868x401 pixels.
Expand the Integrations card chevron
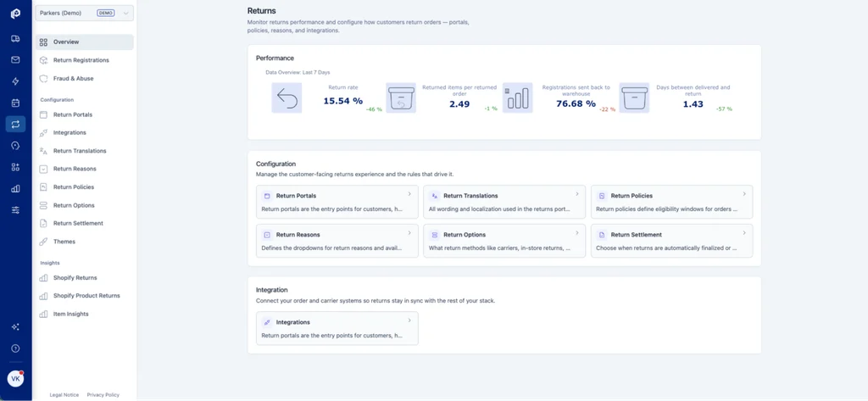tap(409, 320)
